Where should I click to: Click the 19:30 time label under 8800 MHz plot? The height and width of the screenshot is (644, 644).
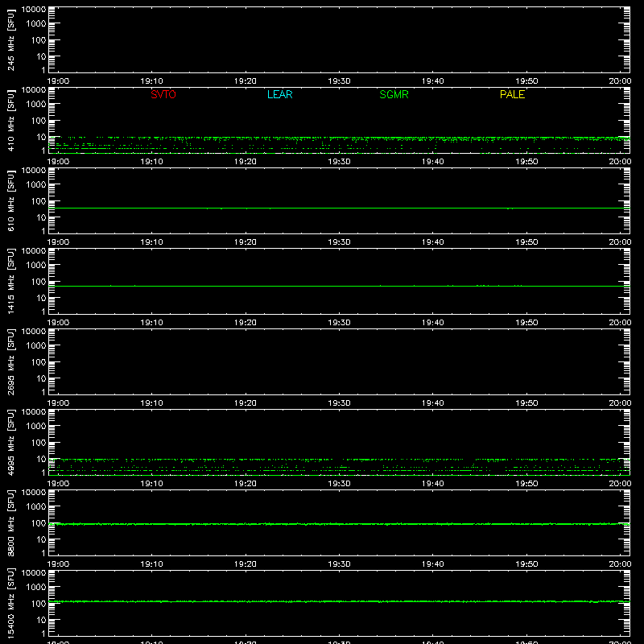(339, 564)
